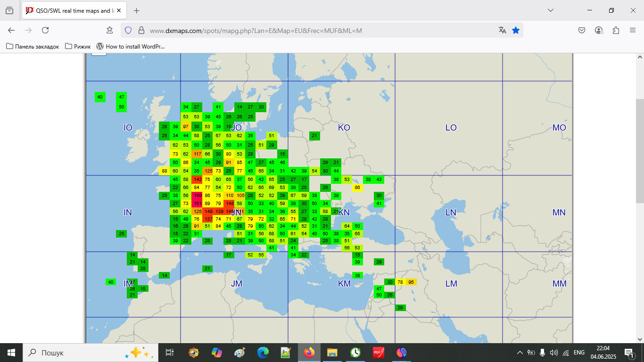Open Firefox hamburger application menu

(x=633, y=30)
